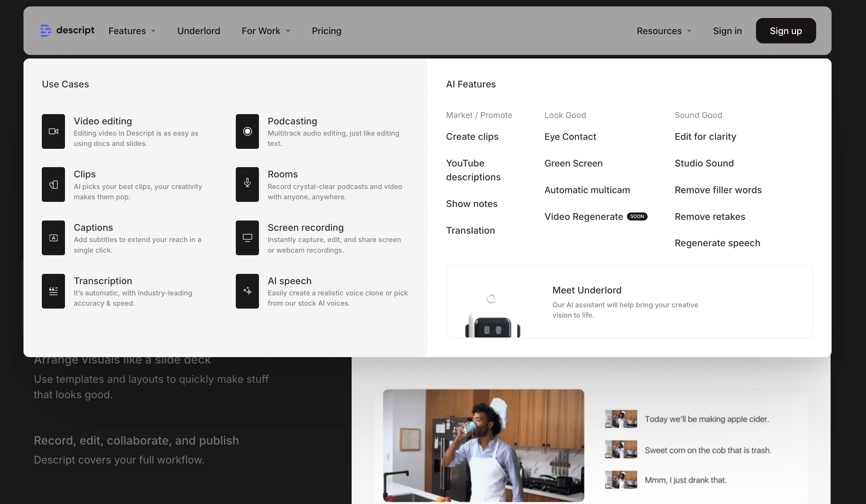Expand the For Work dropdown chevron
This screenshot has width=866, height=504.
(x=288, y=31)
